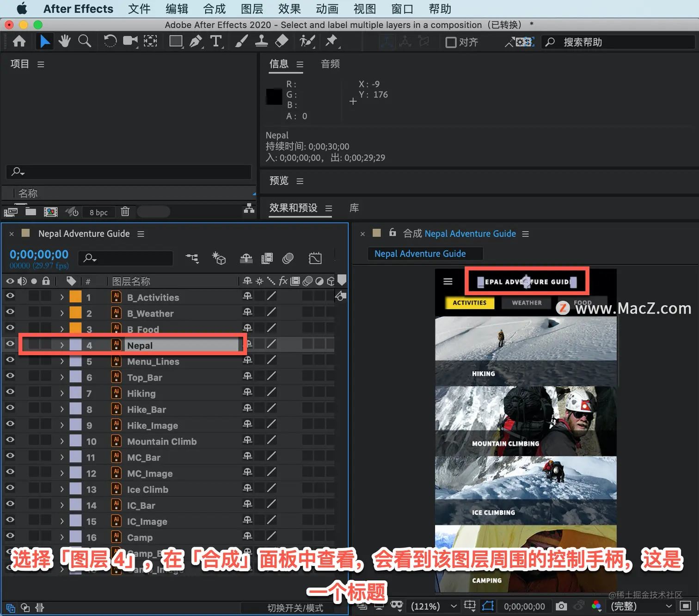Screen dimensions: 699x616
Task: Click the 搜索帮助 search field
Action: pos(618,42)
